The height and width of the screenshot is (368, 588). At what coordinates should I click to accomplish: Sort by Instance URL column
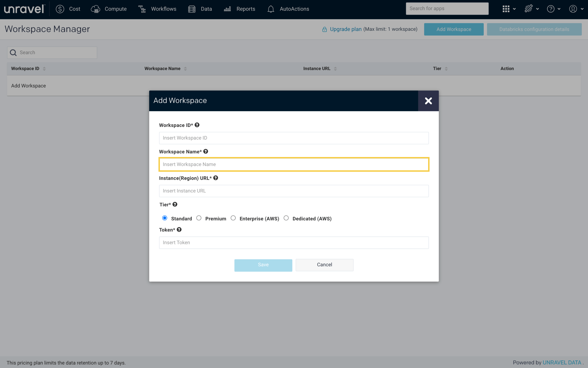coord(335,69)
